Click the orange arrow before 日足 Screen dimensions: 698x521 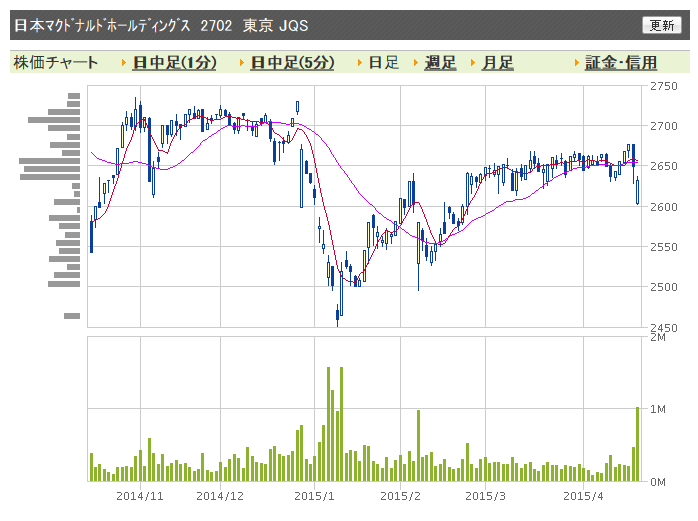click(x=360, y=63)
